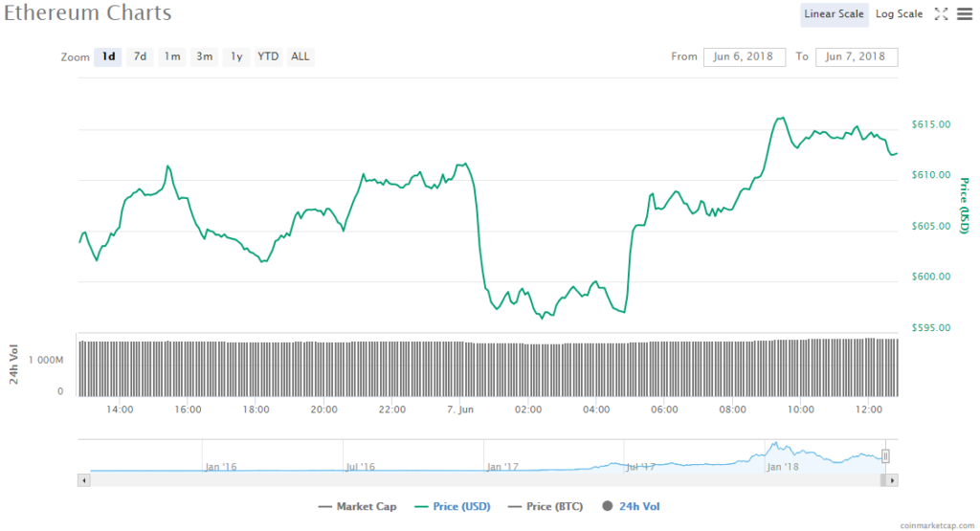Switch to Log Scale
Image resolution: width=980 pixels, height=531 pixels.
pos(899,13)
